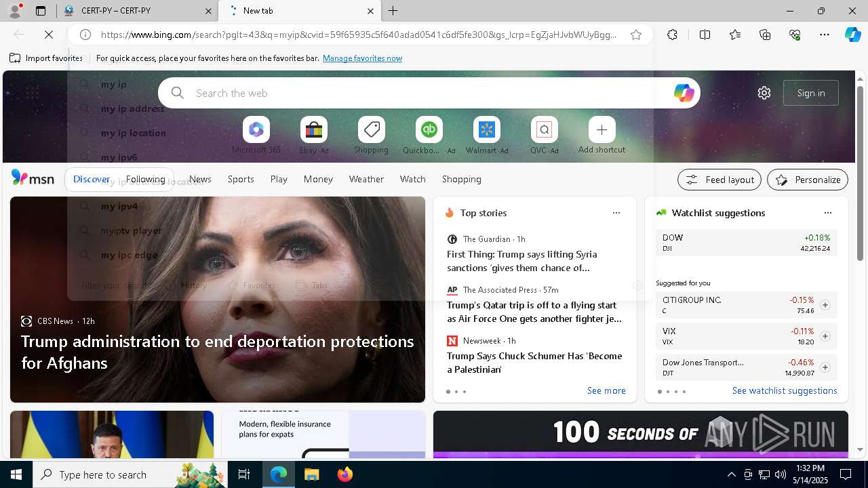868x488 pixels.
Task: Click inside the Search the web box
Action: 429,93
